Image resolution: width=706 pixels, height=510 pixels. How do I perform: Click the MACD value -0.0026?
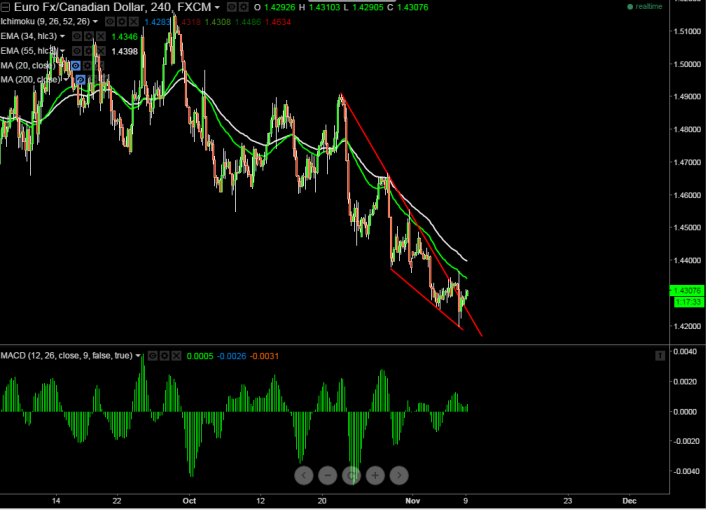pos(231,356)
